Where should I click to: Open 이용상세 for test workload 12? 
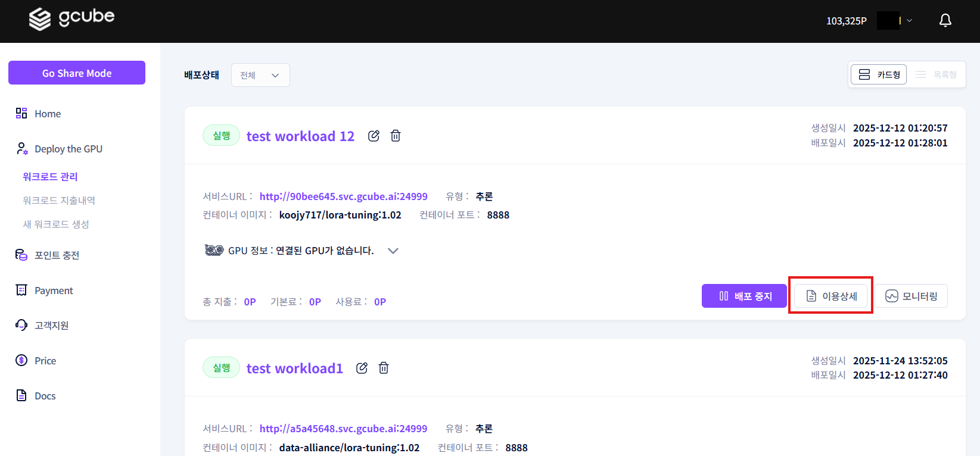click(830, 296)
